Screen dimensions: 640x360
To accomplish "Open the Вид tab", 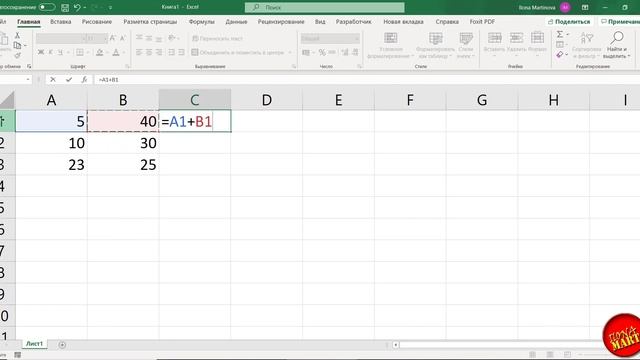I will [x=320, y=22].
